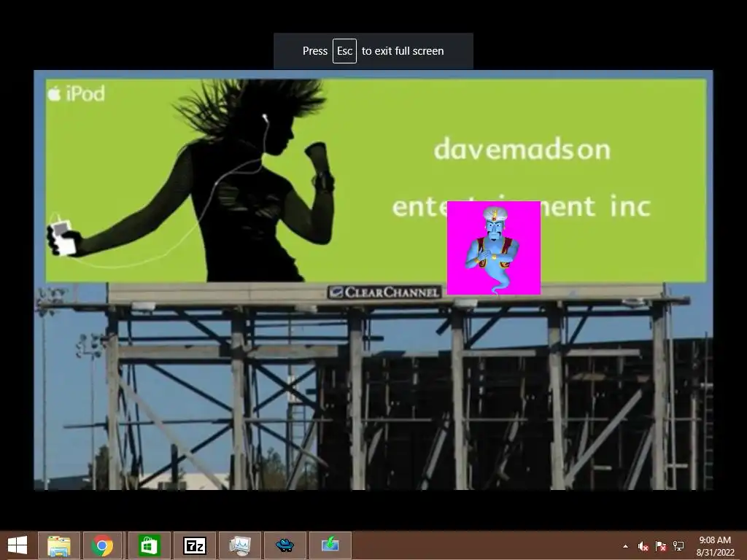The height and width of the screenshot is (560, 747).
Task: Open the network connection tray icon
Action: point(678,546)
